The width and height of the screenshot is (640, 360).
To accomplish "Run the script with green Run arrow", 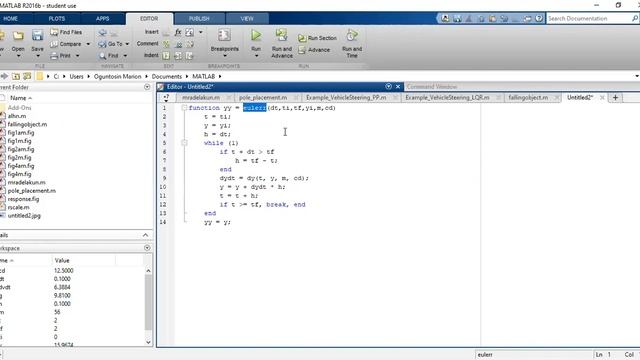I will [x=256, y=36].
